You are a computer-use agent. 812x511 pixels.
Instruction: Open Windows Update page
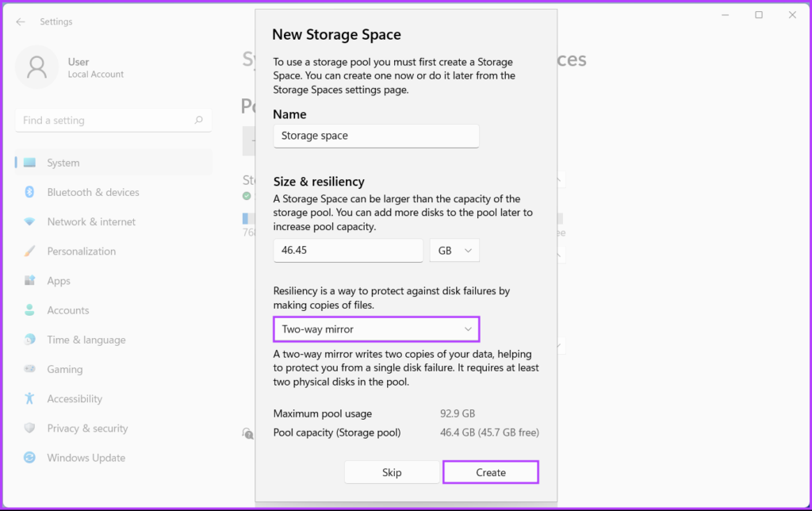point(86,458)
